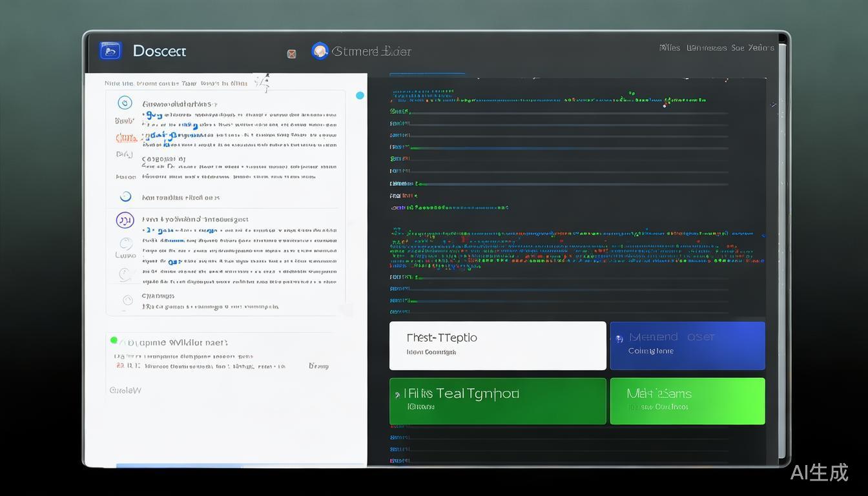The width and height of the screenshot is (868, 496).
Task: Expand the small arrow on dark panel's right edge
Action: (x=773, y=105)
